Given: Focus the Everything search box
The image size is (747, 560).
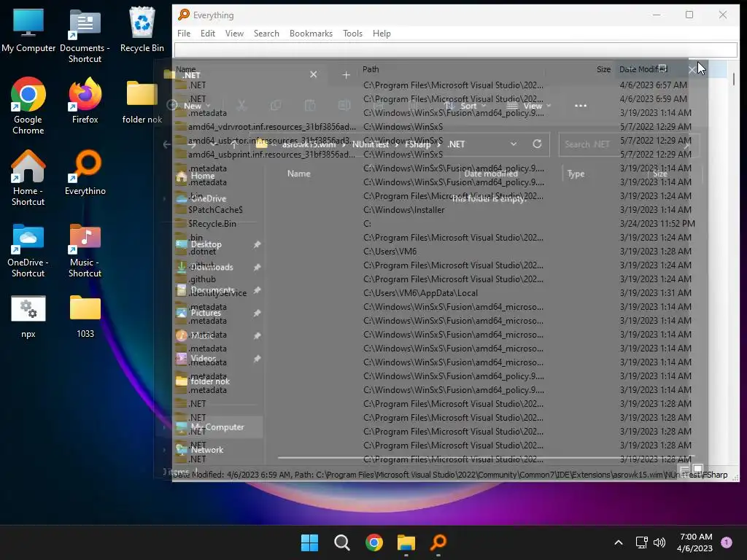Looking at the screenshot, I should pos(455,50).
